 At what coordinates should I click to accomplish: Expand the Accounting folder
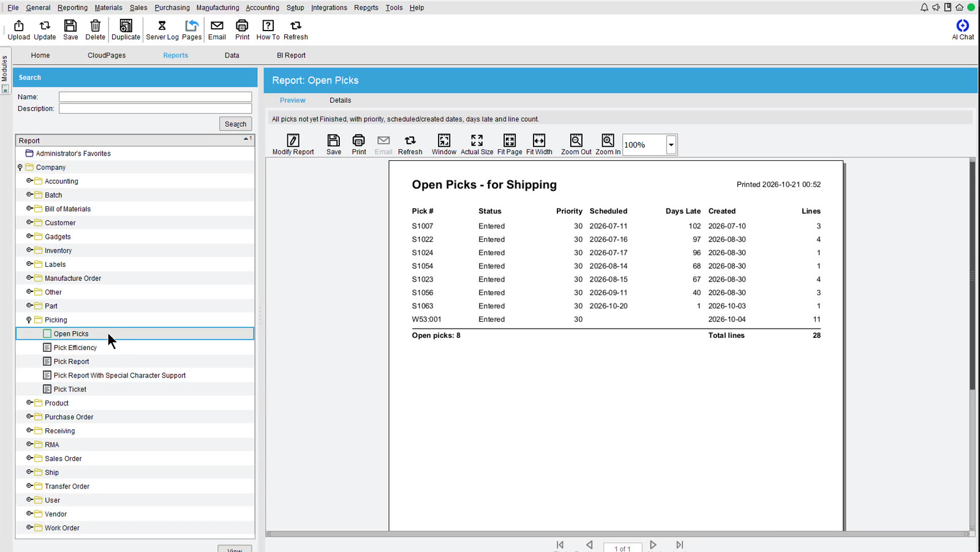coord(29,181)
